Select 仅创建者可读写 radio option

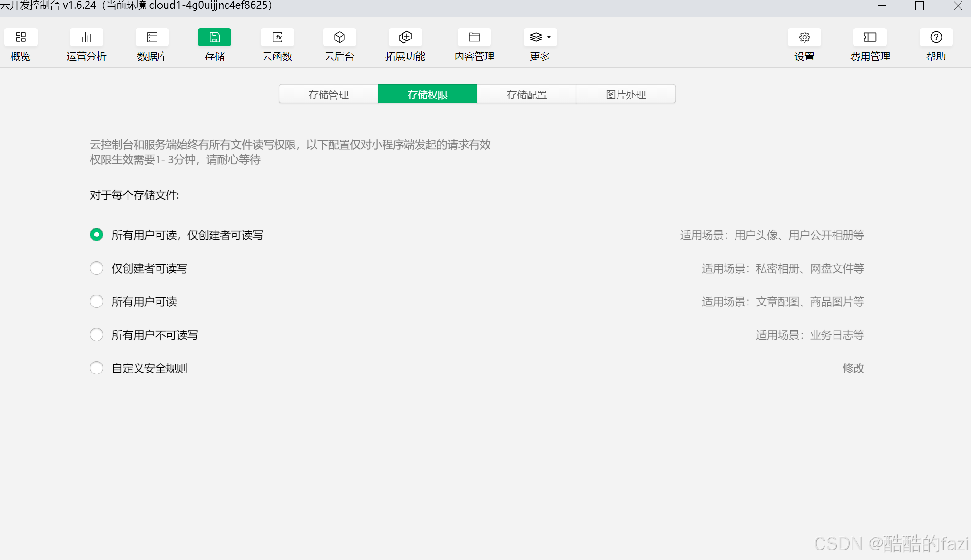(x=97, y=268)
